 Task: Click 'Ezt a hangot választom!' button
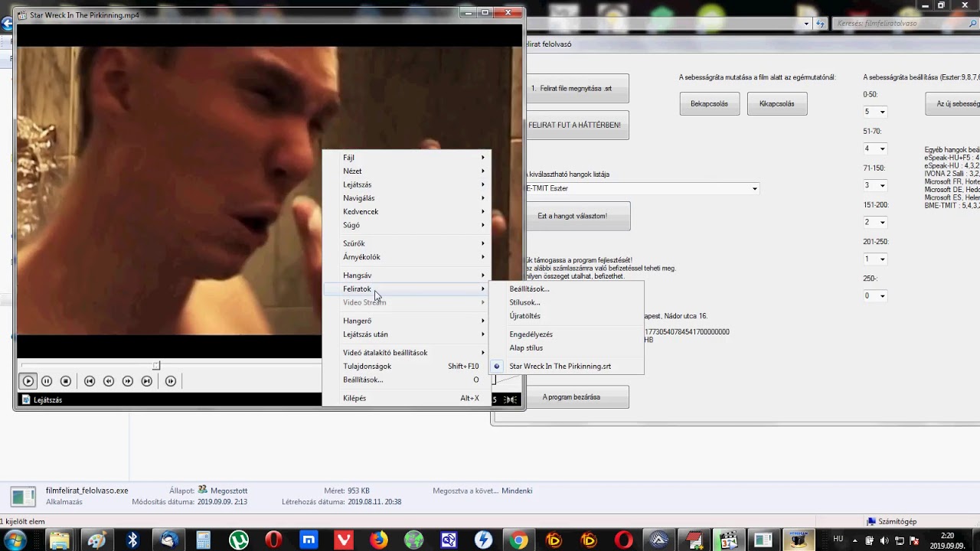578,217
